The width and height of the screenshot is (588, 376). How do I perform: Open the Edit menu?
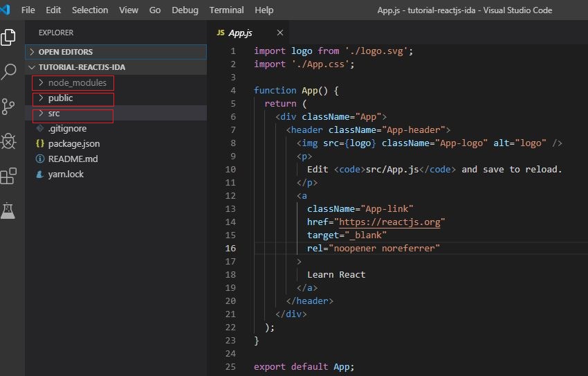click(x=53, y=10)
